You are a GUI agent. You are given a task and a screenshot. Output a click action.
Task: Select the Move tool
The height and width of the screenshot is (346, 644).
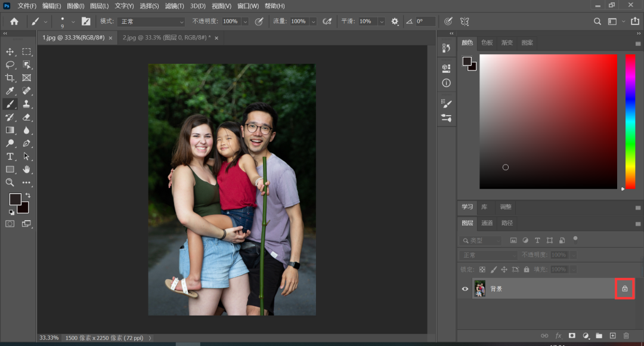10,52
